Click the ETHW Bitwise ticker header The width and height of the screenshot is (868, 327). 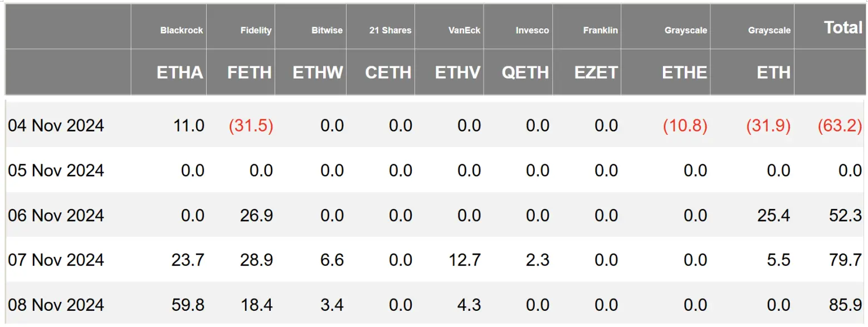318,72
